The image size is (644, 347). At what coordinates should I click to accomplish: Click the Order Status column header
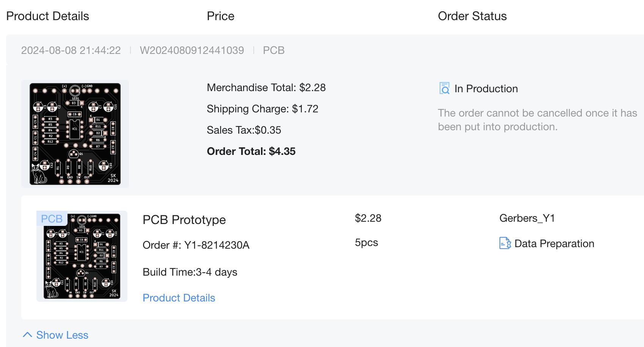[472, 16]
